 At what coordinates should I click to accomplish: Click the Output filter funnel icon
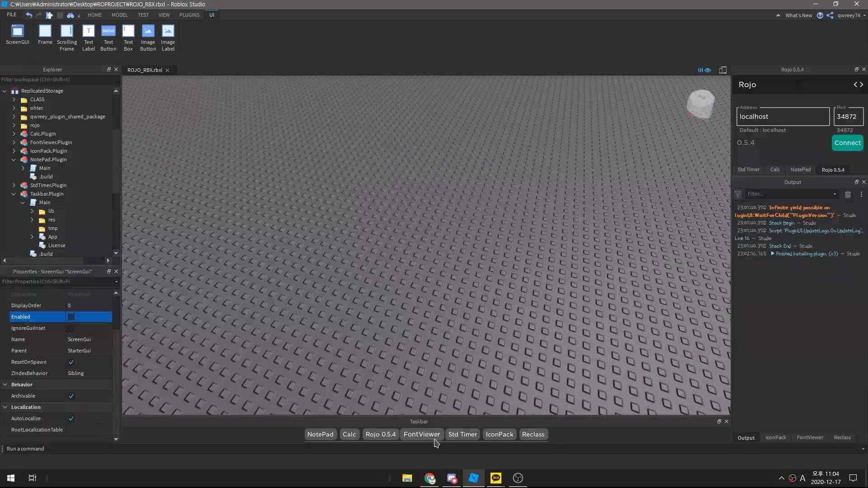click(x=738, y=194)
